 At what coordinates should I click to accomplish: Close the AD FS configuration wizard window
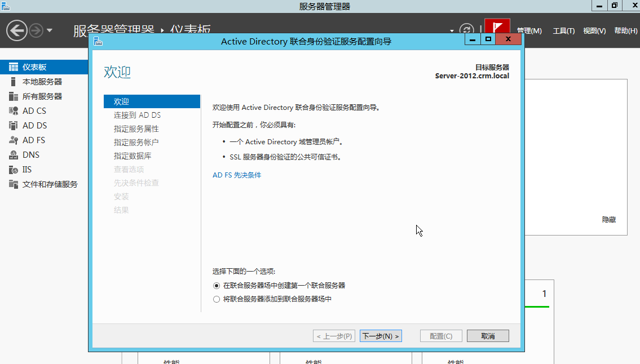click(x=508, y=39)
